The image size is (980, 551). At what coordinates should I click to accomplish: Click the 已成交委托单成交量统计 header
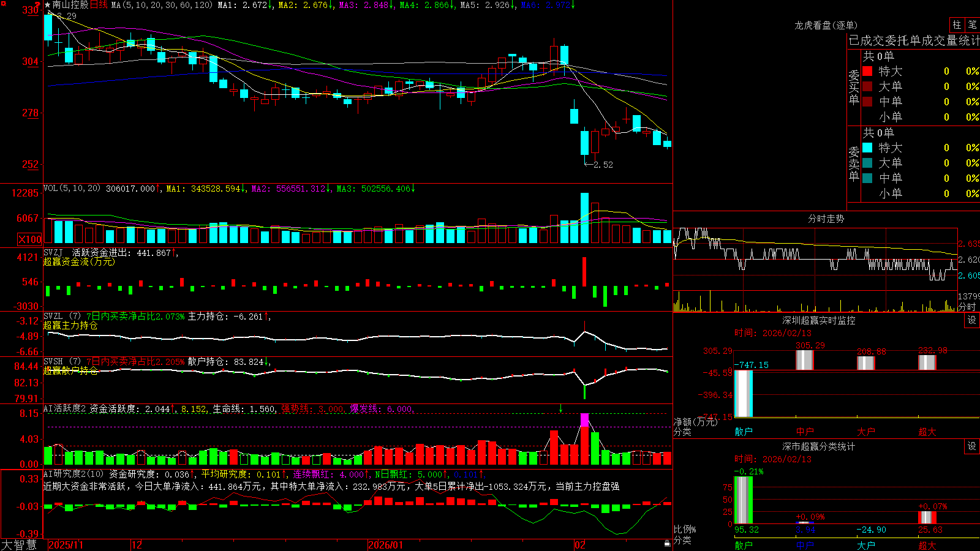coord(914,40)
